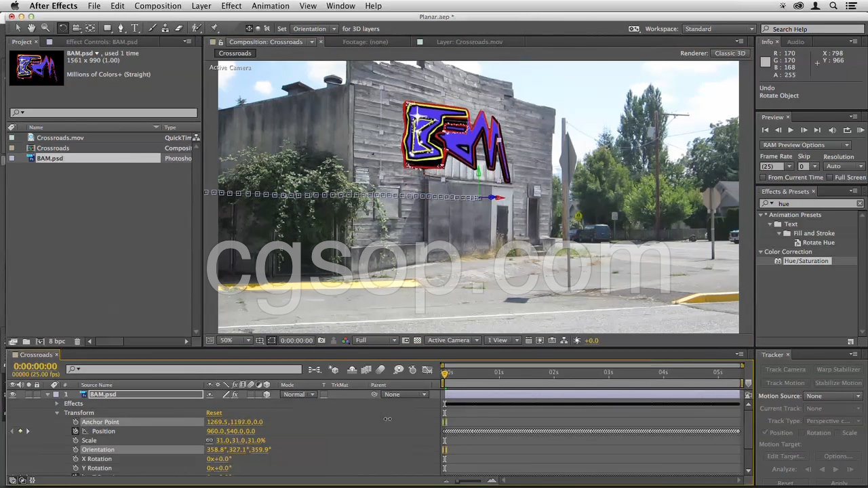Open the Workspace Standard dropdown

[719, 29]
